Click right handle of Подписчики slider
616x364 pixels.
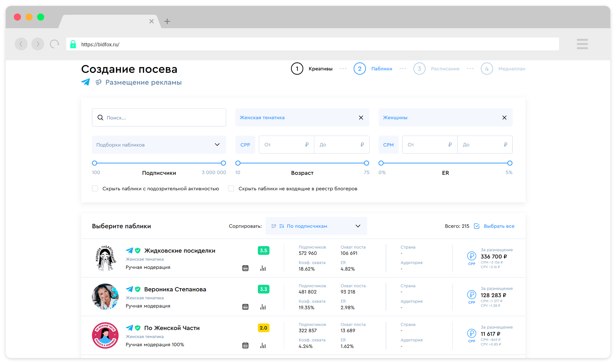223,163
